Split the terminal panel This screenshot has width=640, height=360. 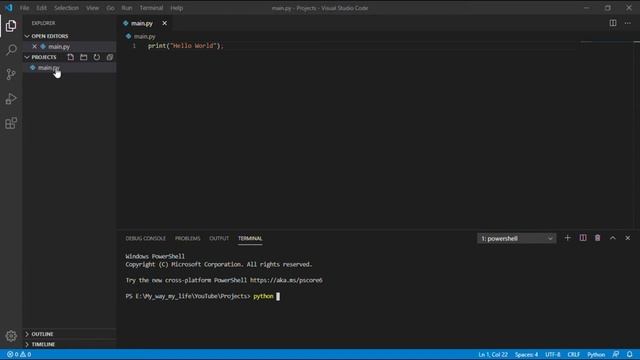coord(583,238)
